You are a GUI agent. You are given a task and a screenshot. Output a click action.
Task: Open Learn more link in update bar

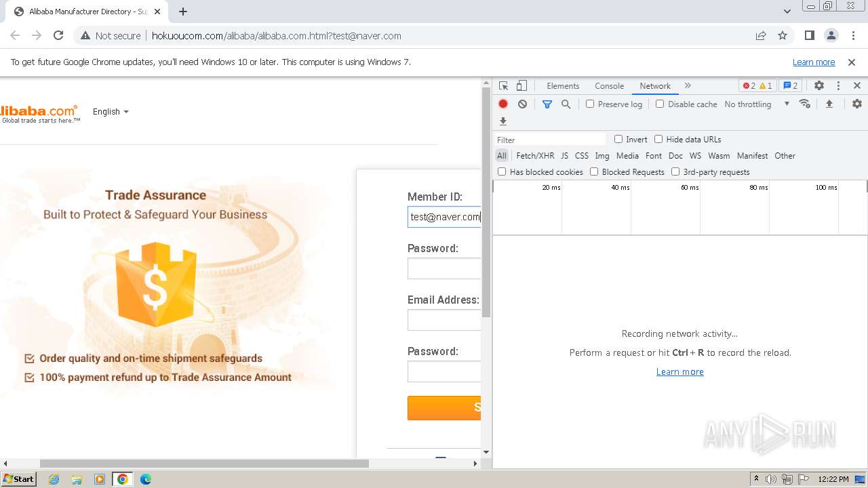coord(814,62)
